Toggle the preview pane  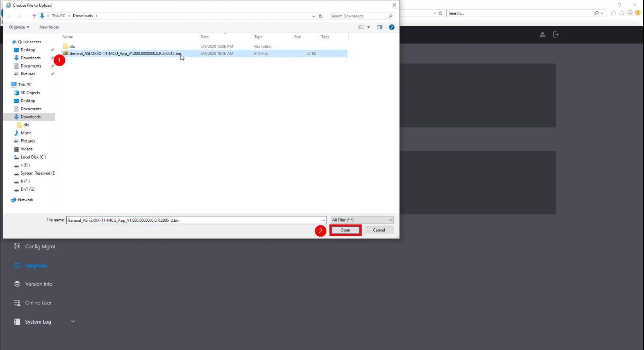click(x=380, y=27)
